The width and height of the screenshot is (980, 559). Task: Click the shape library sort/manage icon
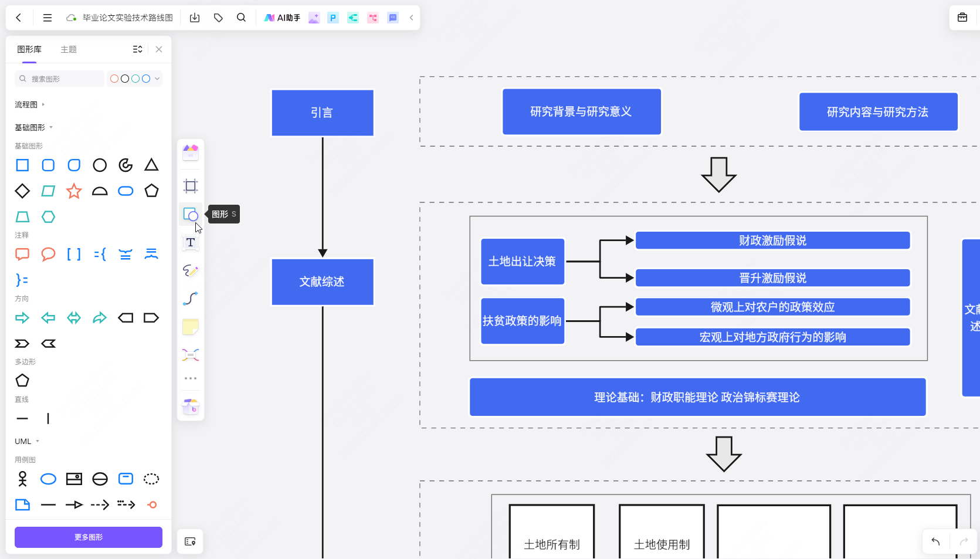coord(138,49)
